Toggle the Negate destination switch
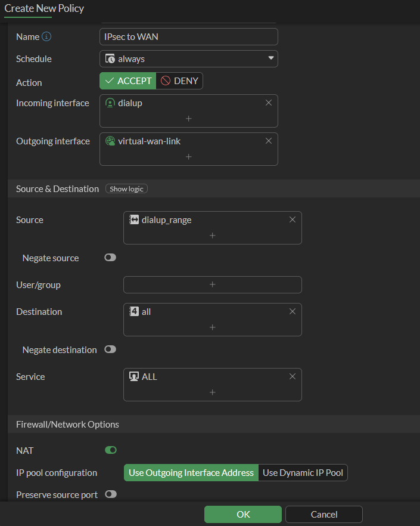 [110, 349]
